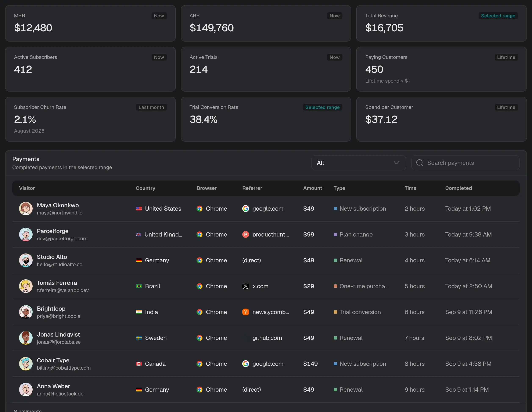Sort by the Amount column header
532x412 pixels.
pos(313,188)
